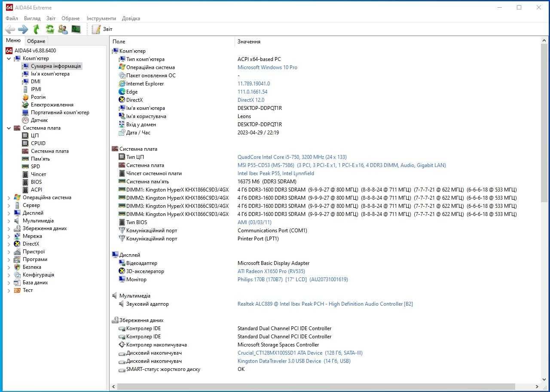
Task: Click the green Up arrow toolbar icon
Action: [37, 29]
